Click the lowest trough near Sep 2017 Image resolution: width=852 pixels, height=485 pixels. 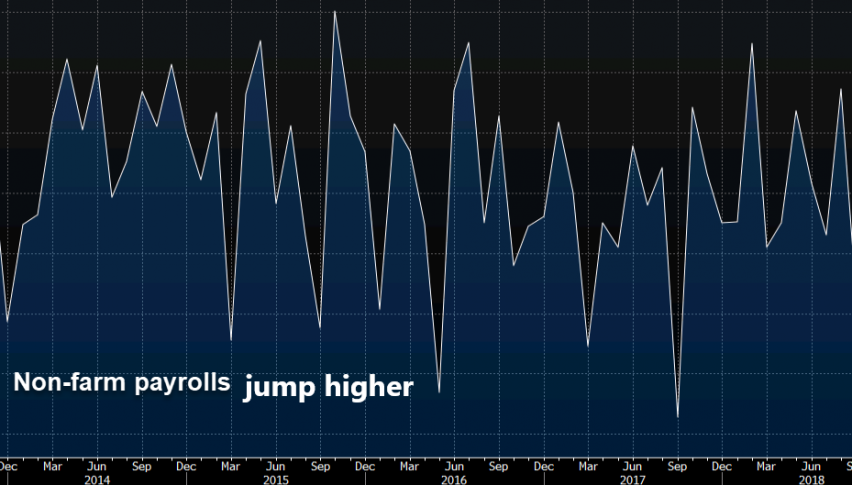click(x=678, y=417)
